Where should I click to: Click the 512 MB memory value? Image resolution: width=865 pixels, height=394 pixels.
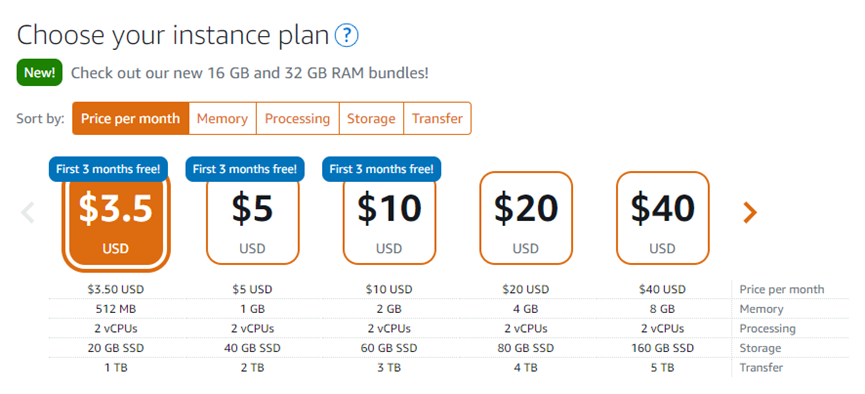[x=115, y=309]
